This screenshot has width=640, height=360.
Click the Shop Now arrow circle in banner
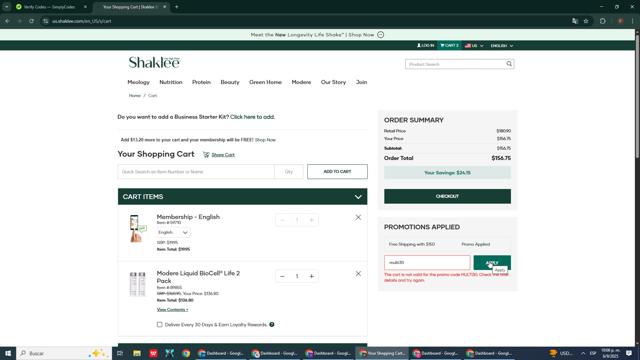[380, 35]
